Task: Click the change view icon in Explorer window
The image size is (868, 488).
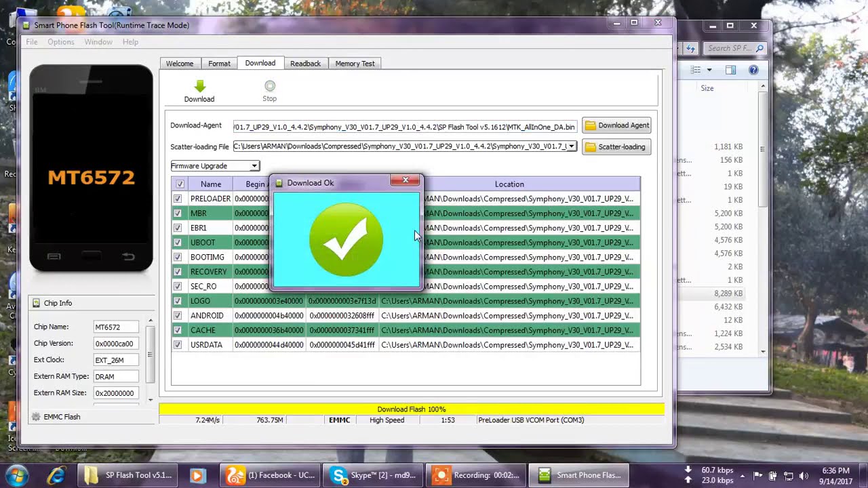Action: pos(696,70)
